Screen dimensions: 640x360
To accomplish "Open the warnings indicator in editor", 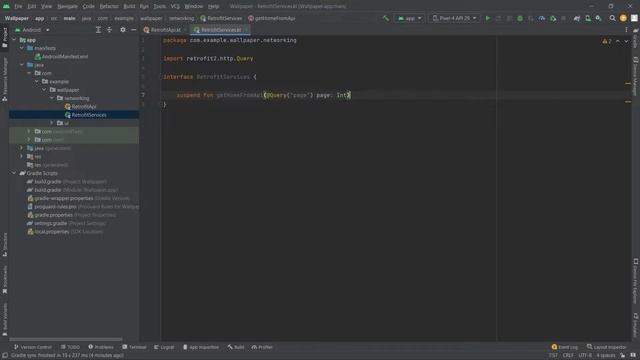I will [607, 41].
